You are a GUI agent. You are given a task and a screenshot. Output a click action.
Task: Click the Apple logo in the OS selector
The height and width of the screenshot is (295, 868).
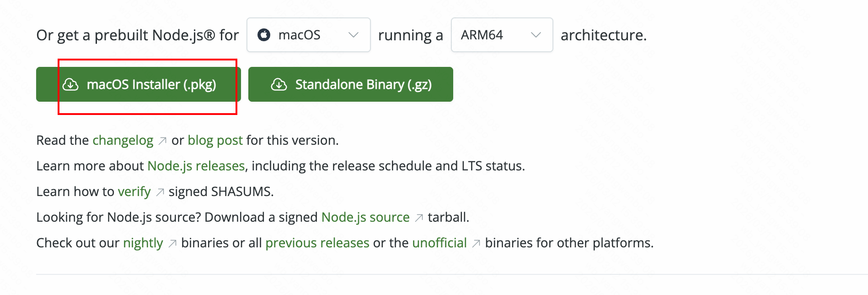(x=264, y=35)
